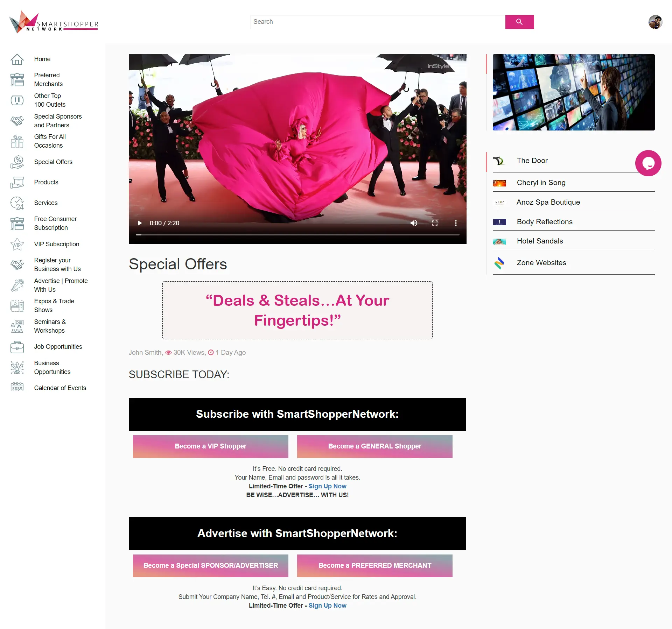Click the Job Opportunities briefcase icon
This screenshot has height=629, width=672.
(x=17, y=347)
